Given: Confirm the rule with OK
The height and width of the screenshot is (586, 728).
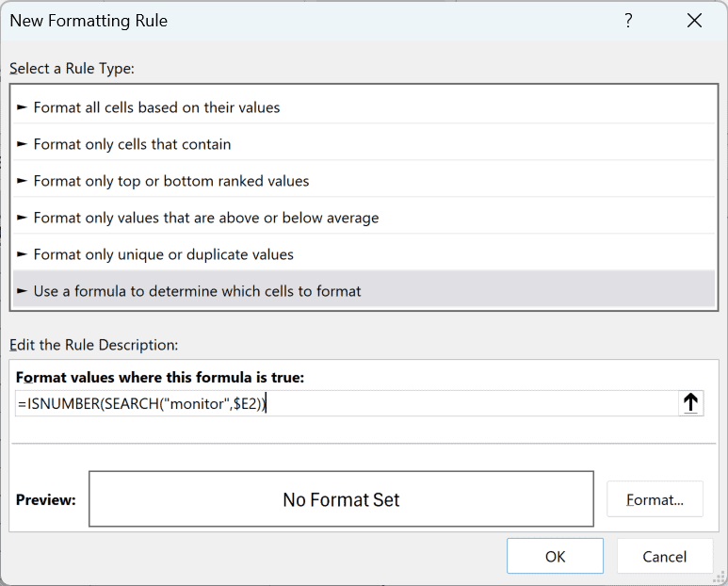Looking at the screenshot, I should 555,556.
